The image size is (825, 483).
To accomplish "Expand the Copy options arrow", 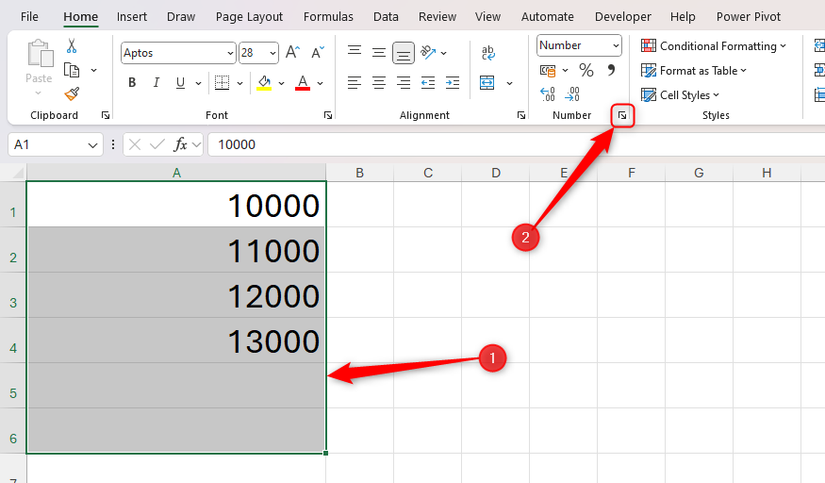I will pyautogui.click(x=94, y=70).
